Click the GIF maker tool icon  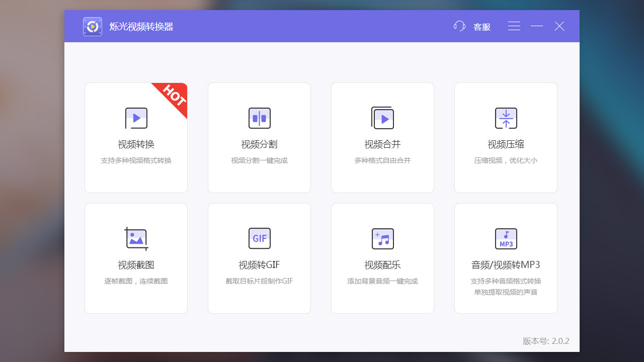[x=259, y=238]
